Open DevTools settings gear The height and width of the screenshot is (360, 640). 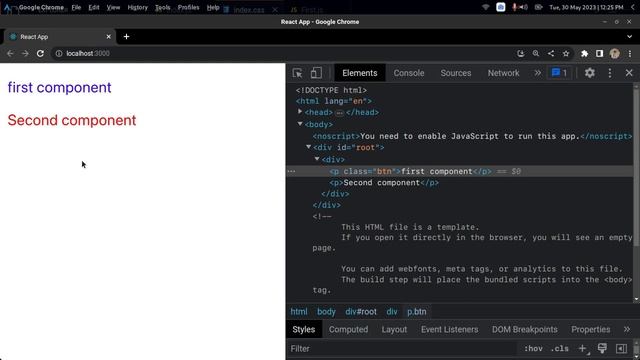tap(589, 73)
